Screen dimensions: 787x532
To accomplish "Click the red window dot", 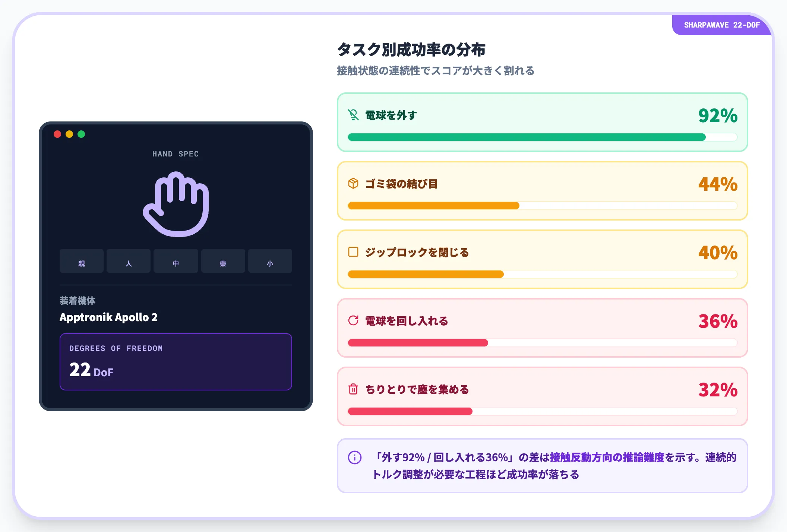I will [x=57, y=134].
